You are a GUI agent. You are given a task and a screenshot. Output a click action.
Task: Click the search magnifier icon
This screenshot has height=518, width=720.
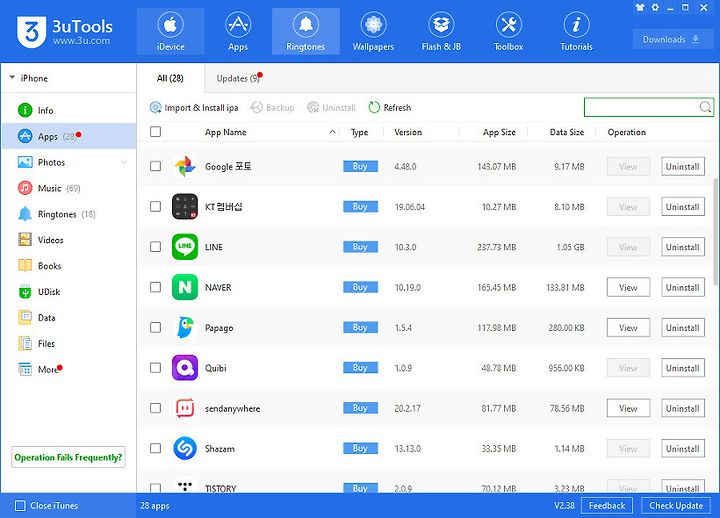(705, 107)
